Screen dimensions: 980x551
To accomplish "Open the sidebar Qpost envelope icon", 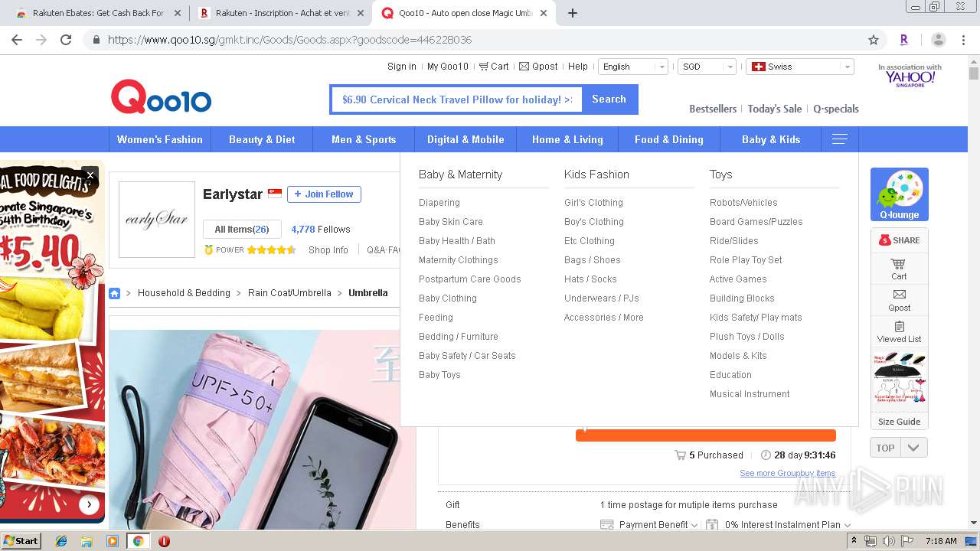I will (x=899, y=300).
